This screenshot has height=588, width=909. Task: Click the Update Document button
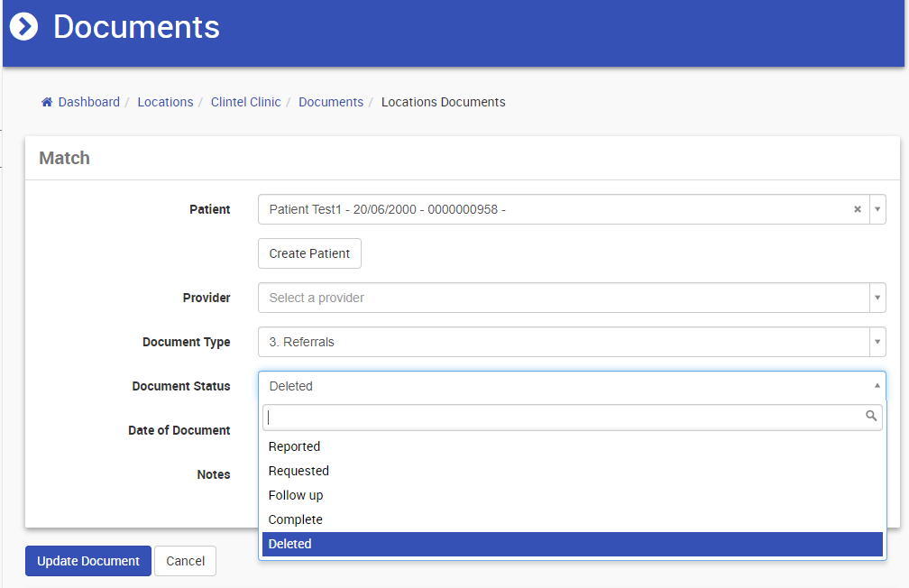coord(88,561)
